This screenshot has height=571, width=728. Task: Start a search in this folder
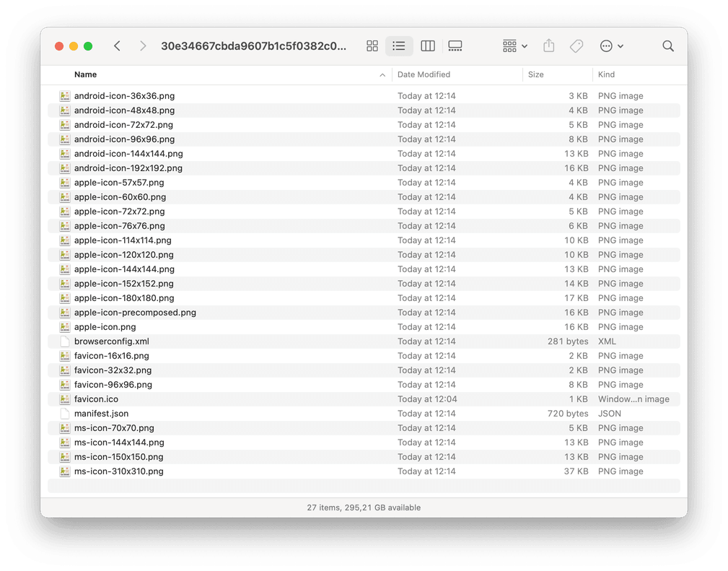coord(667,45)
